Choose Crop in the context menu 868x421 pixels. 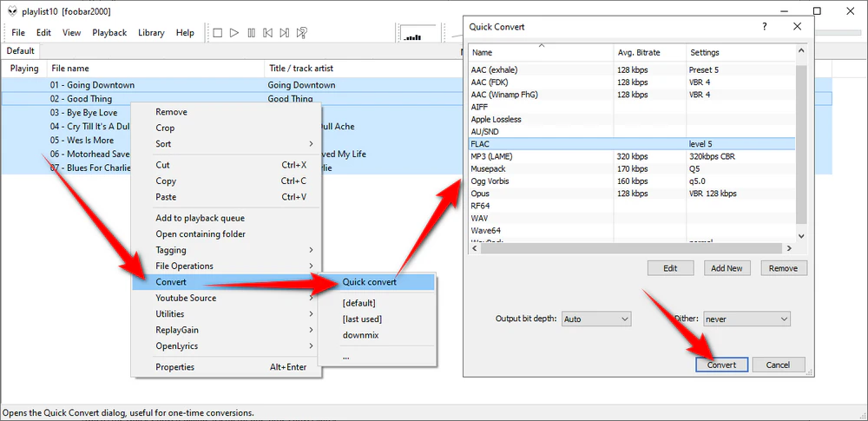point(226,128)
